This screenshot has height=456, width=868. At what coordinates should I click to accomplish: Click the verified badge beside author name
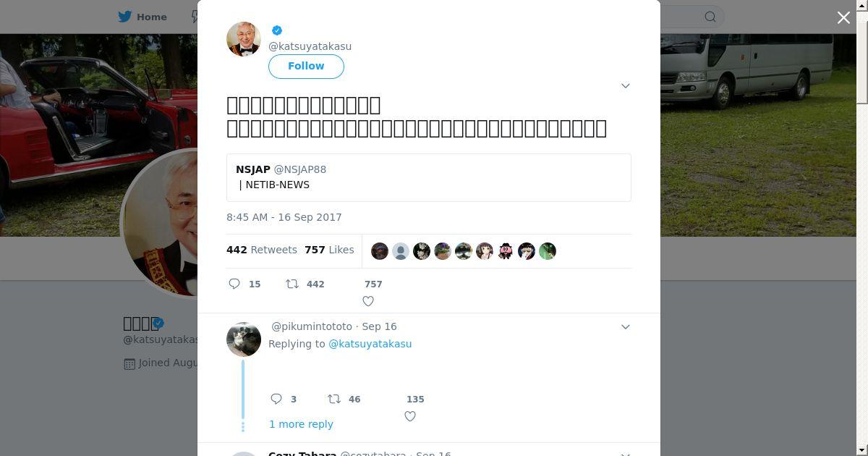(x=277, y=30)
